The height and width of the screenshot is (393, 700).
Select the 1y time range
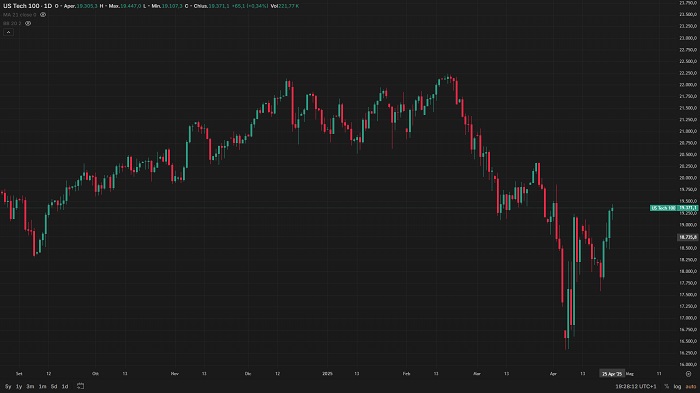click(19, 386)
